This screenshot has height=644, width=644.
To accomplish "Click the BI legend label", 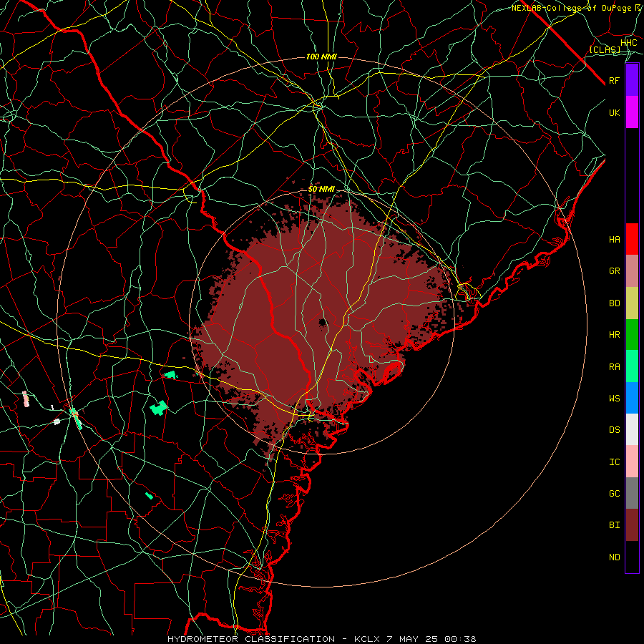I will [x=615, y=525].
